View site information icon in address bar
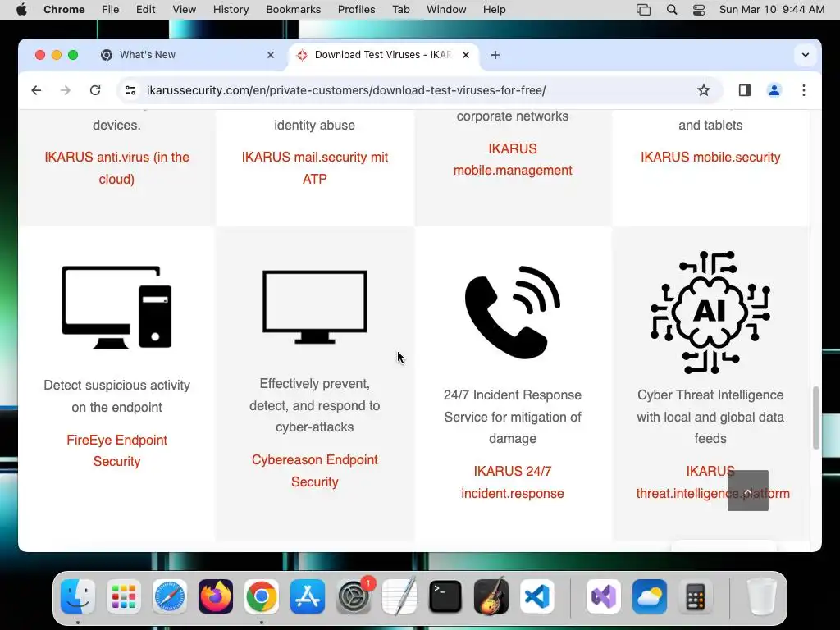The image size is (840, 630). click(130, 90)
